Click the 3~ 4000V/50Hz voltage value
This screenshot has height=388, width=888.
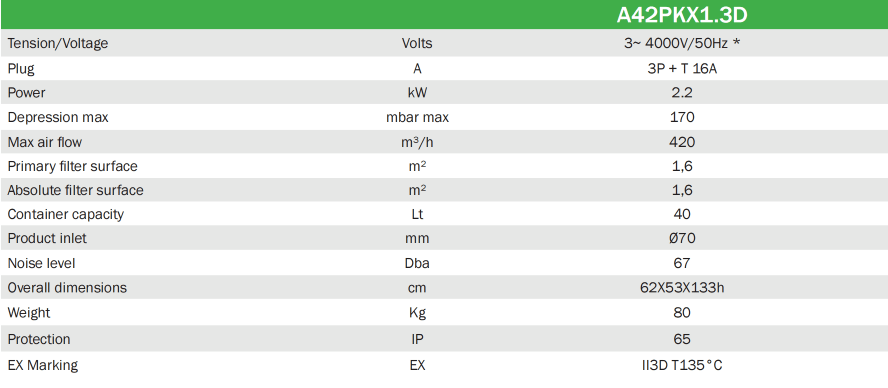682,43
